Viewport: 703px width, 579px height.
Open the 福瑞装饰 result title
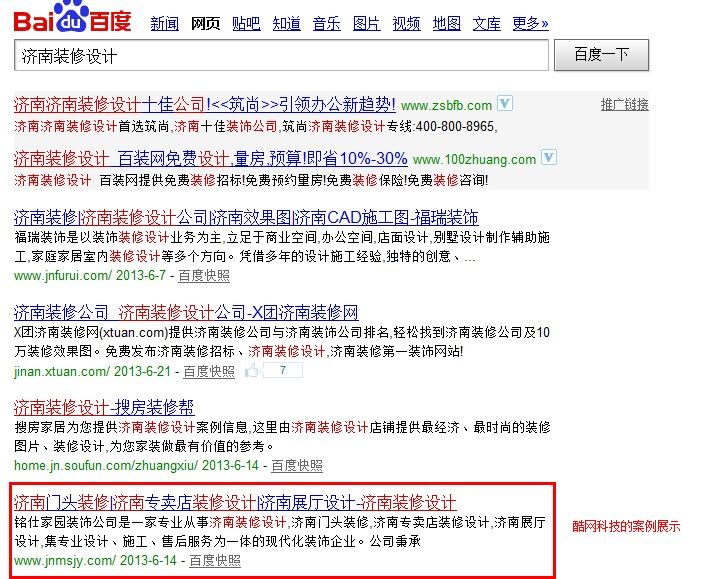point(246,218)
